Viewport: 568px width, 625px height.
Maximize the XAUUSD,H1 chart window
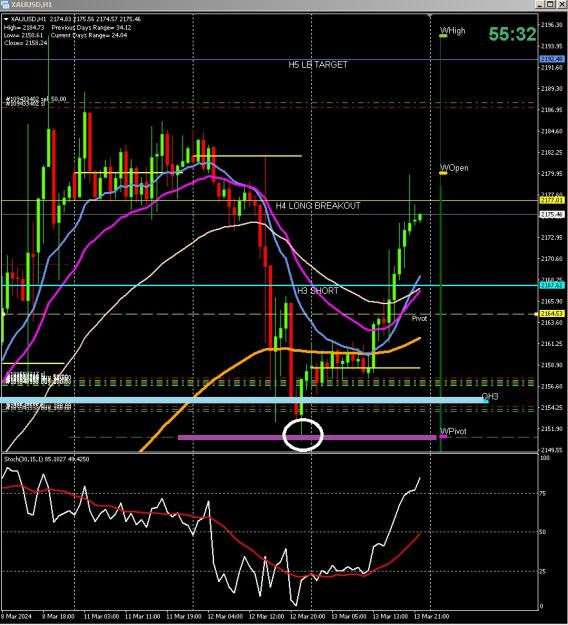[x=550, y=4]
